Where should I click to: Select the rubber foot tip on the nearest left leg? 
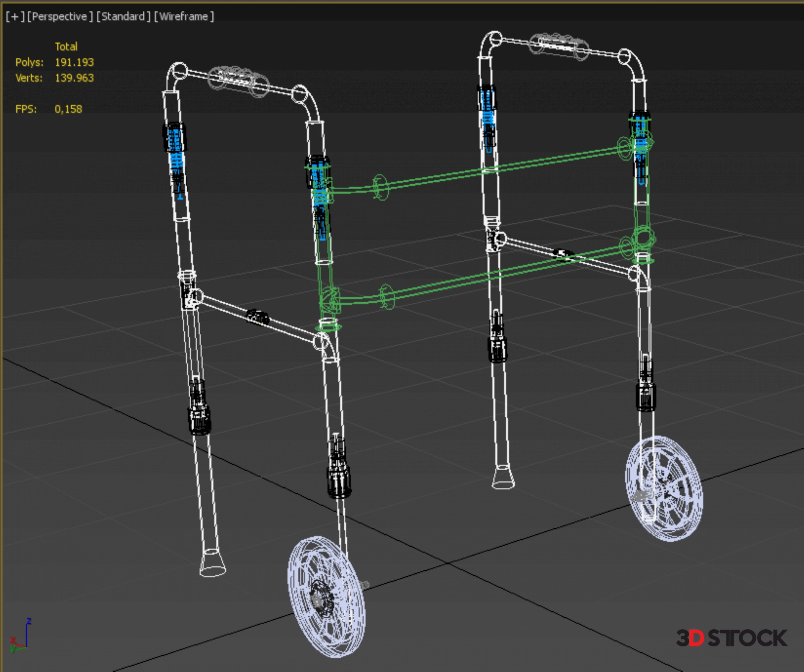click(212, 563)
